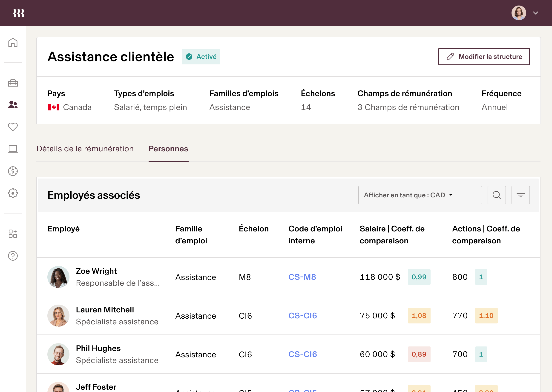
Task: Click the apps grid sidebar icon
Action: (x=13, y=234)
